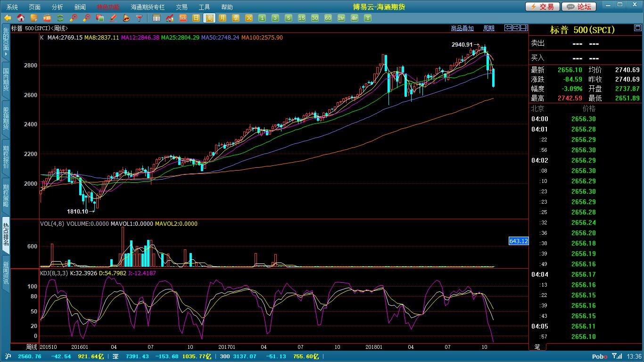Open the 新闻 menu

80,7
